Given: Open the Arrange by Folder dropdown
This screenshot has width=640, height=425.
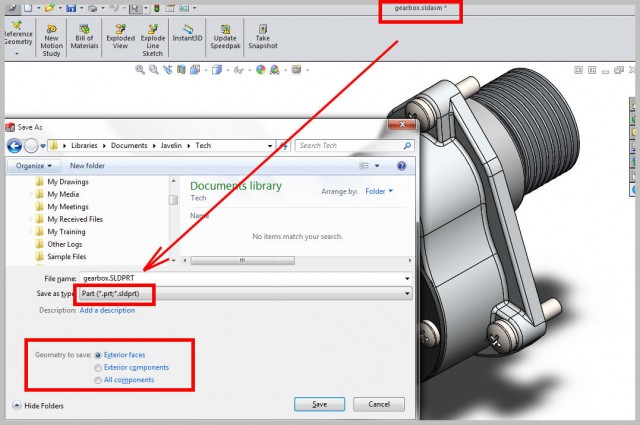Looking at the screenshot, I should (x=379, y=191).
